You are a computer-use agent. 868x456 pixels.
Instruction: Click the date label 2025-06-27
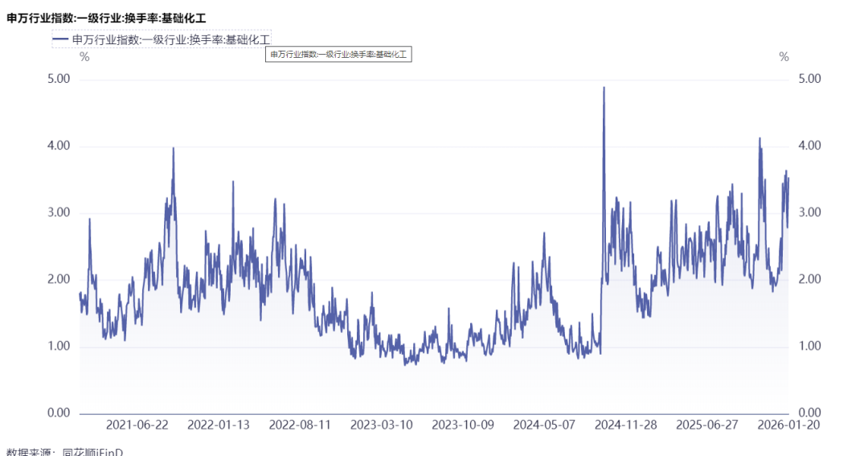point(707,425)
